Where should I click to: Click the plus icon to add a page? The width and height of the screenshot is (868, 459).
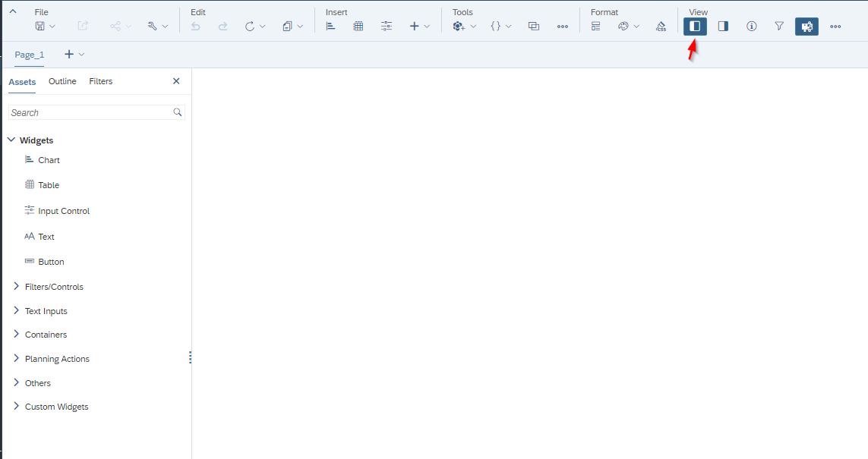coord(69,54)
